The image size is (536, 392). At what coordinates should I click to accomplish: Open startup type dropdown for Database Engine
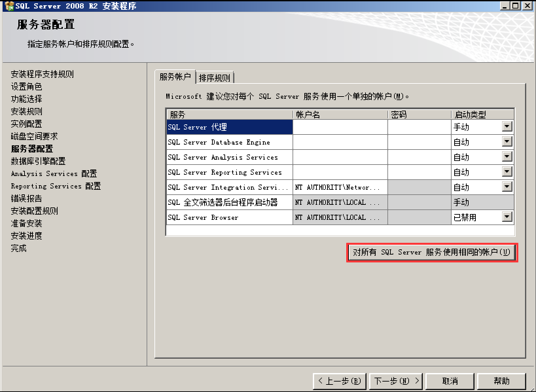[x=507, y=141]
